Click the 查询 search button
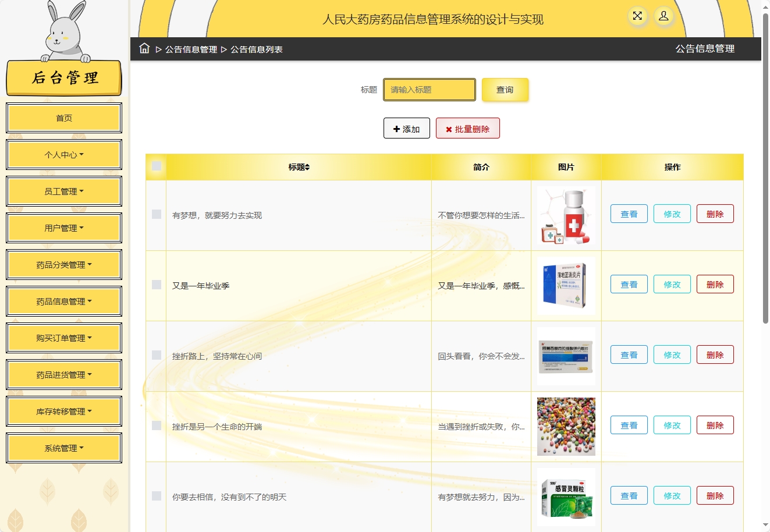 tap(505, 90)
